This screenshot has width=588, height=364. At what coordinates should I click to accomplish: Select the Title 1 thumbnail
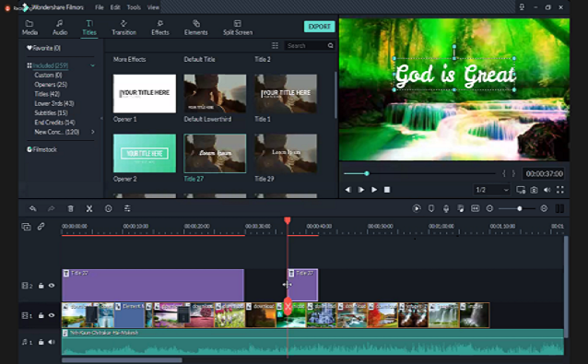[x=286, y=93]
